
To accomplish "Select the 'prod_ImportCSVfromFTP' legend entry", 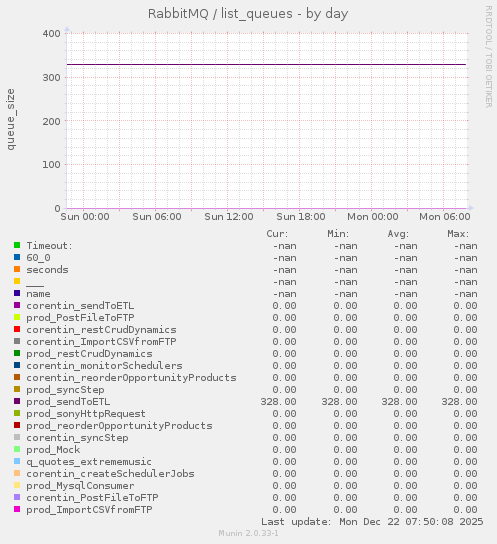I will tap(89, 509).
